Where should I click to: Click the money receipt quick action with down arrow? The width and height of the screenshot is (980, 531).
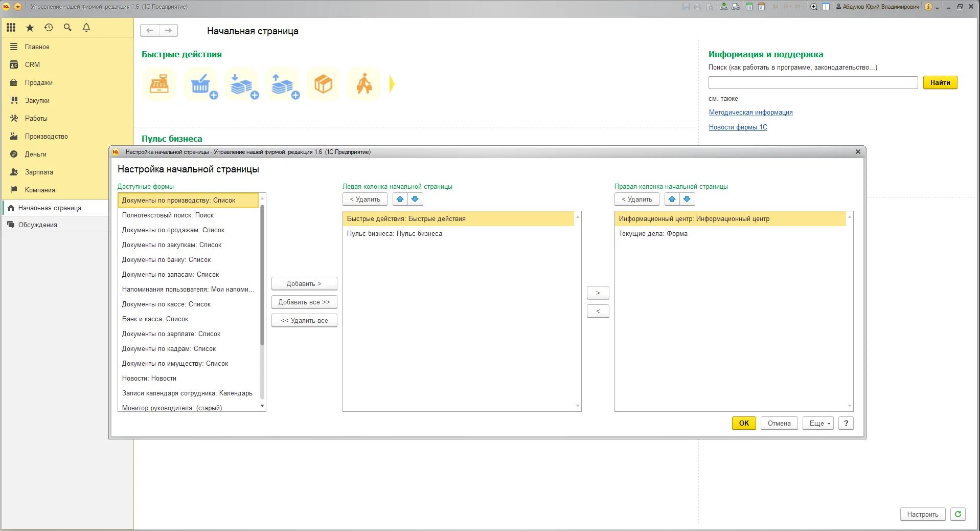click(241, 84)
